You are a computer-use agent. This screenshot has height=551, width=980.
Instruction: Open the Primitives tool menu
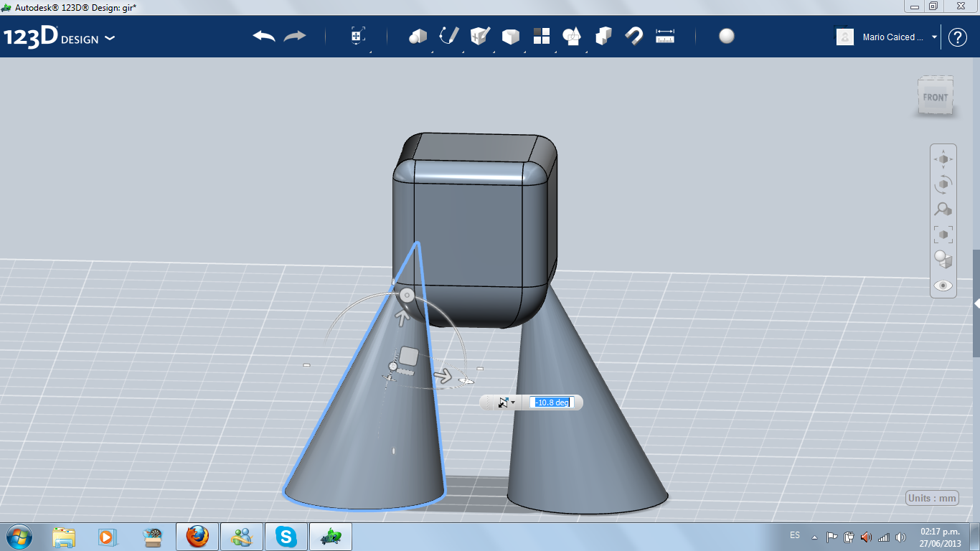tap(418, 36)
